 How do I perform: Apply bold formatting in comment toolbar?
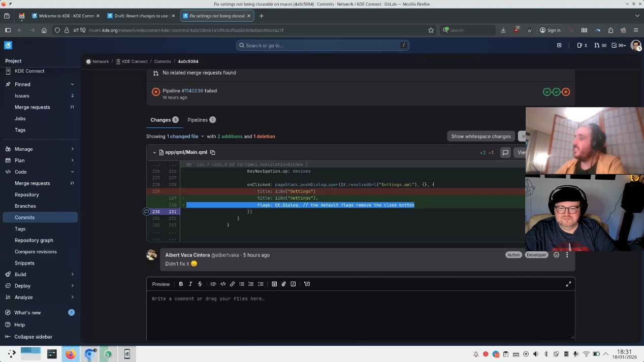click(181, 284)
